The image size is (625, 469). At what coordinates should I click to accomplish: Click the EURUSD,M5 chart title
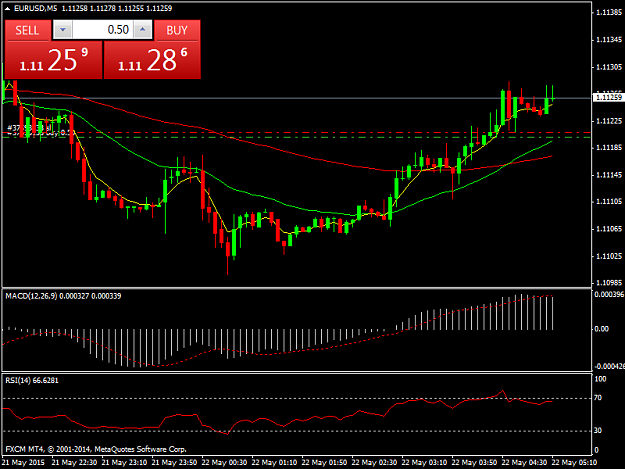(35, 8)
